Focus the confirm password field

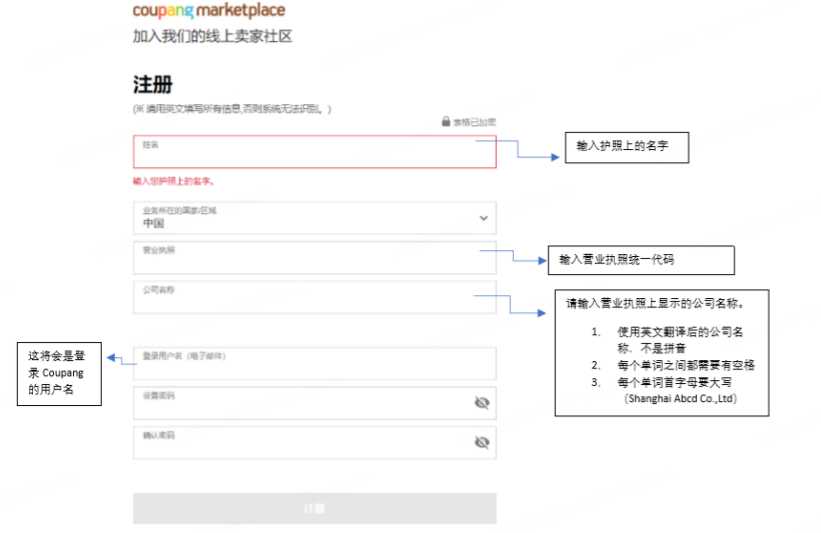pos(315,443)
